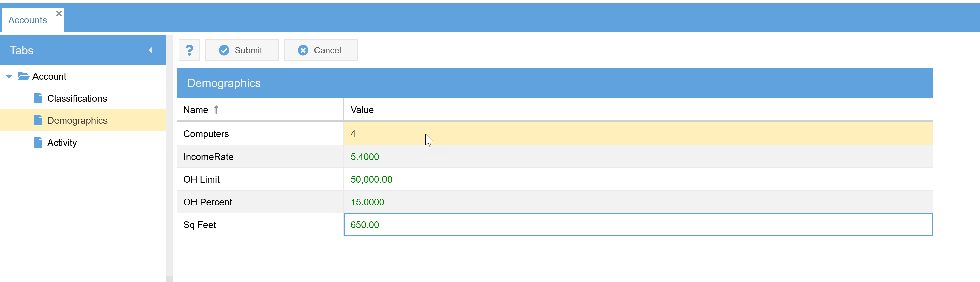
Task: Select the Computers value cell
Action: click(638, 134)
